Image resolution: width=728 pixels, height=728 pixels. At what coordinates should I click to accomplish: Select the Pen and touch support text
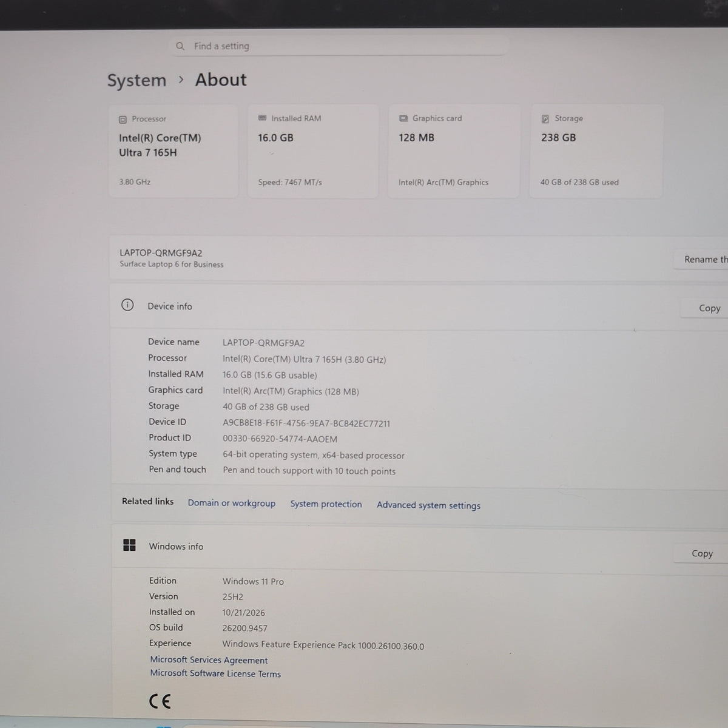pyautogui.click(x=309, y=471)
